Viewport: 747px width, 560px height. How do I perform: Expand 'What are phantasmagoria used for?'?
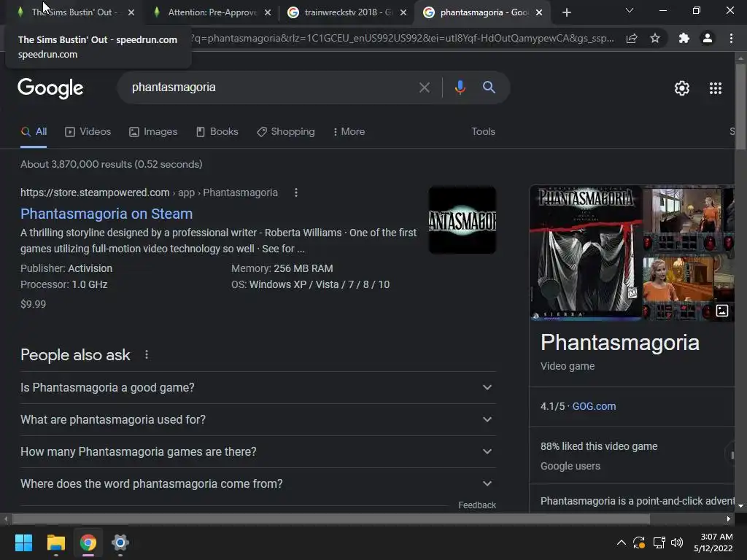(x=258, y=419)
